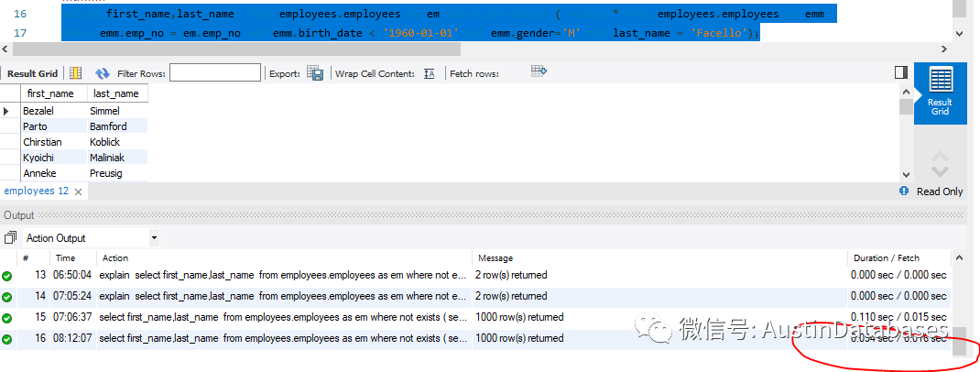Click the refresh results icon
Viewport: 980px width, 372px height.
(103, 73)
